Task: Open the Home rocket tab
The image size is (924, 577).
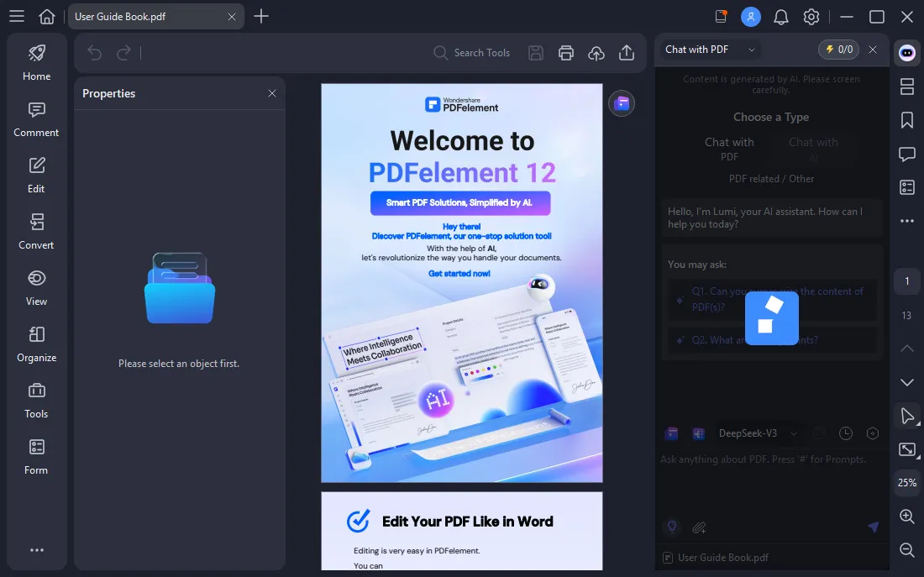Action: [x=36, y=63]
